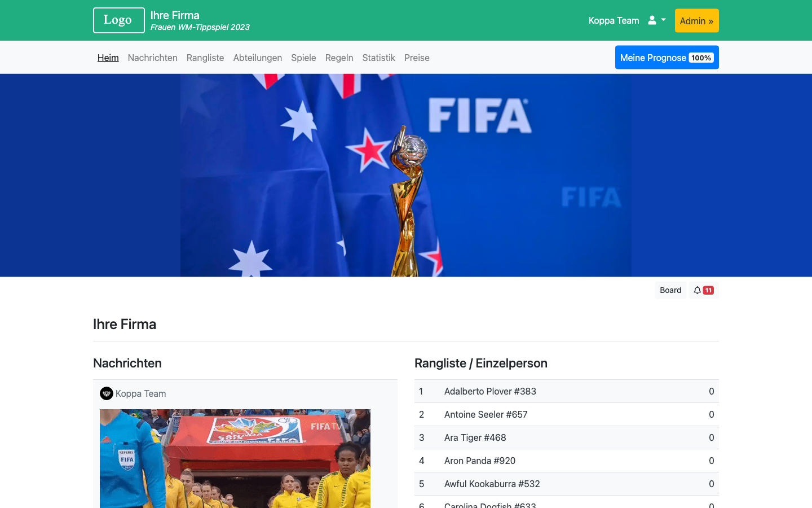Click the Ihre Firma page heading
This screenshot has width=812, height=508.
[x=125, y=324]
